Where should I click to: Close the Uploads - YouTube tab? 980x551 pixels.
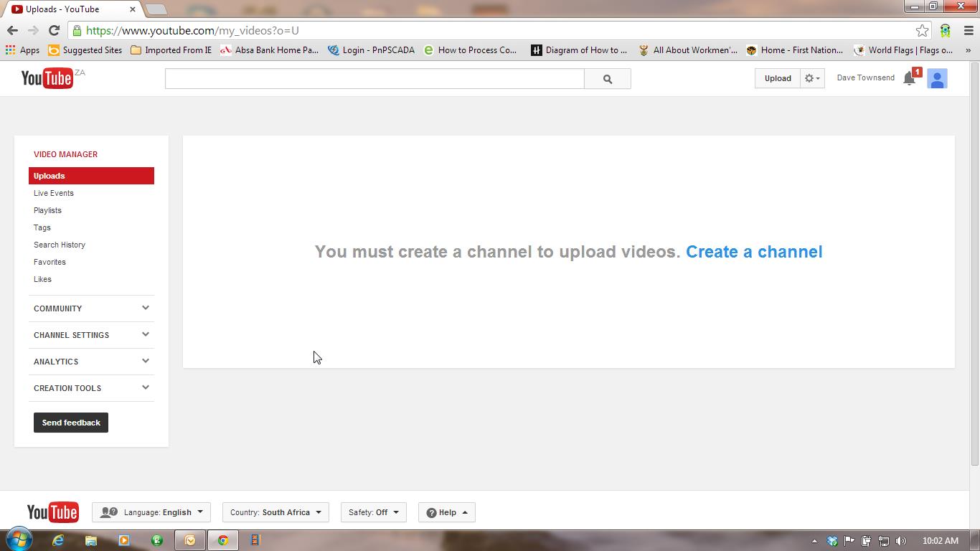pos(133,9)
